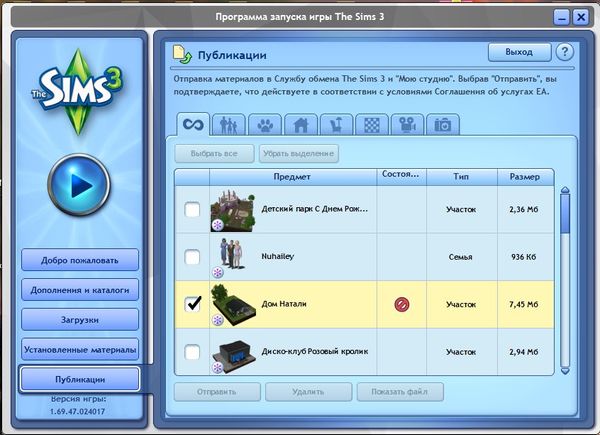Open the households filter tab with people icon
Screen dimensions: 600x435
[x=231, y=125]
